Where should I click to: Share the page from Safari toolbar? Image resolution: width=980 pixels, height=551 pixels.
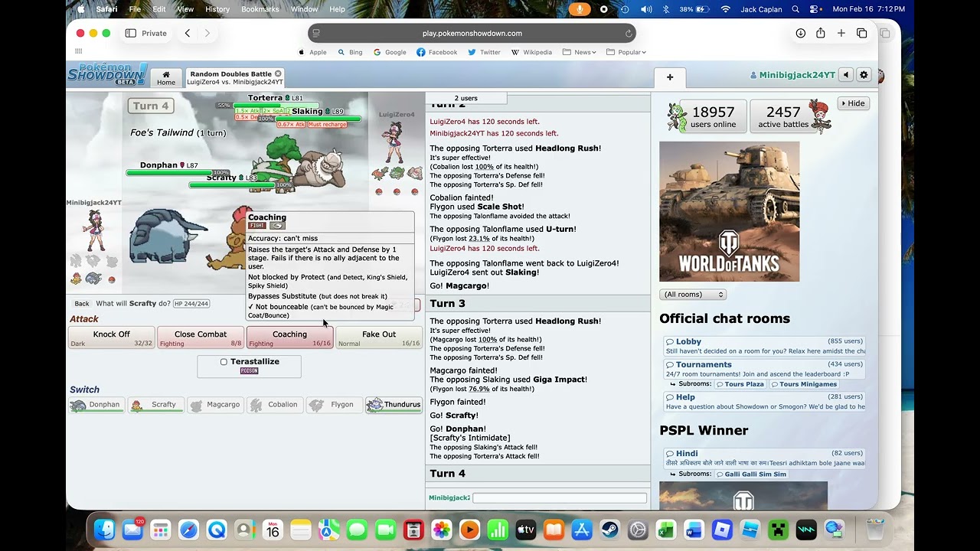tap(821, 33)
